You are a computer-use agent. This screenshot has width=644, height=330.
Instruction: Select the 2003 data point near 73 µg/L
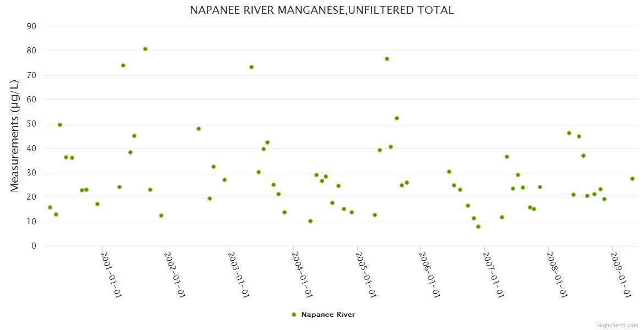click(252, 67)
